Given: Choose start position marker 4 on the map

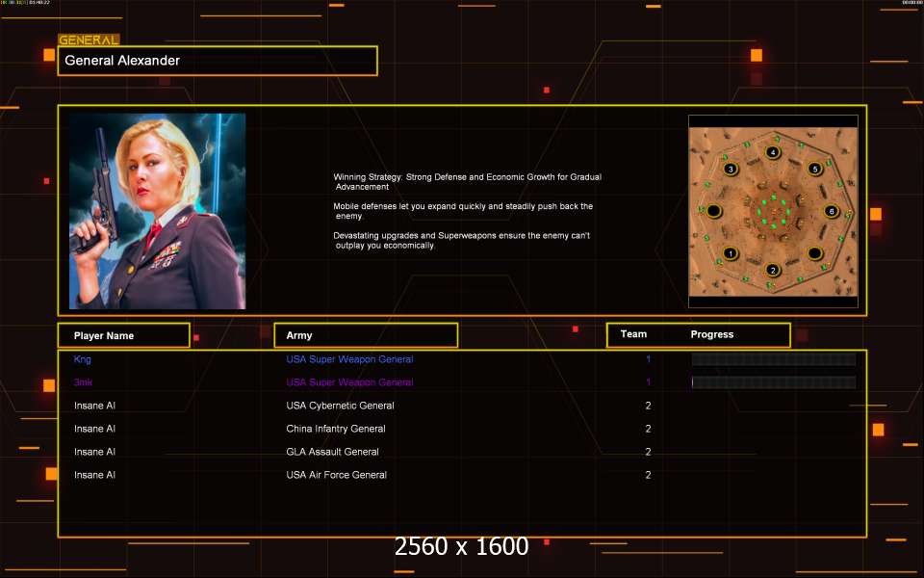Looking at the screenshot, I should point(773,152).
